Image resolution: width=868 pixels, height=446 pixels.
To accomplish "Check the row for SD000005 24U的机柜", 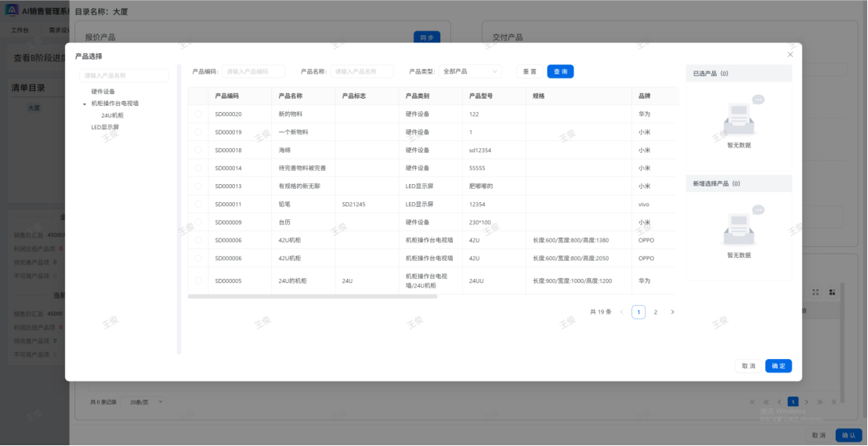I will coord(198,281).
